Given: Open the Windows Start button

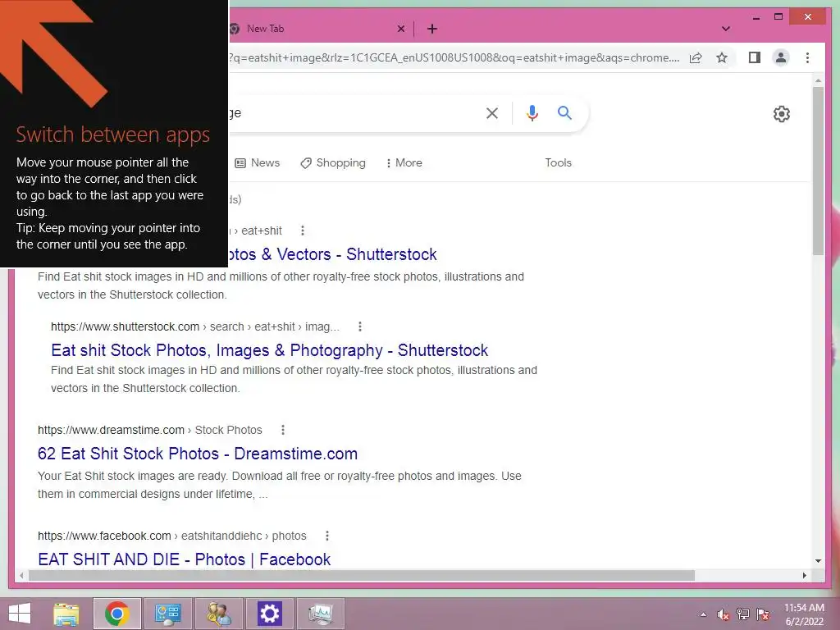Looking at the screenshot, I should (x=20, y=614).
